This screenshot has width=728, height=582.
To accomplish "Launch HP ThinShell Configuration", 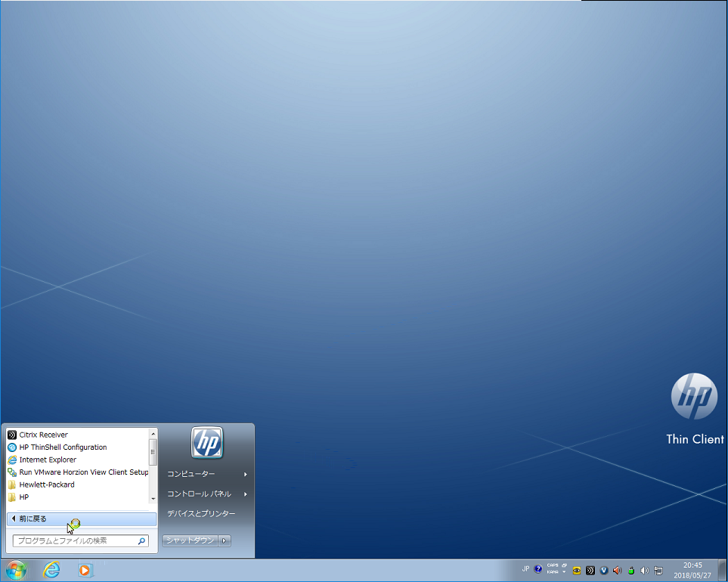I will point(63,447).
